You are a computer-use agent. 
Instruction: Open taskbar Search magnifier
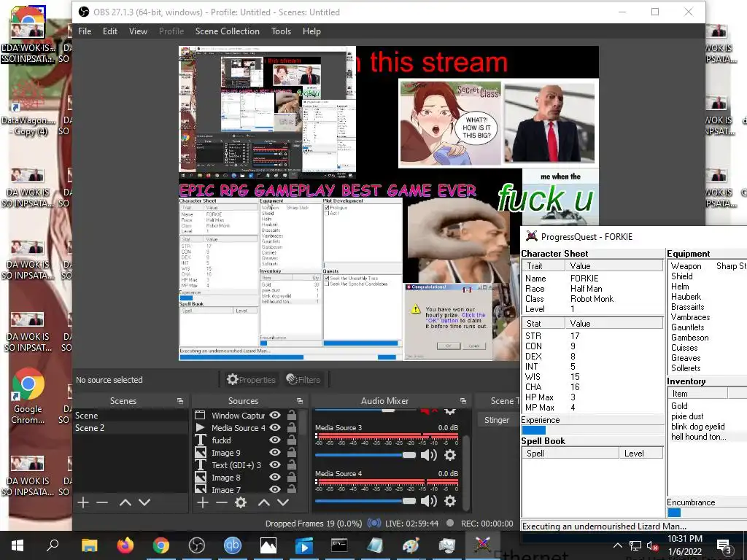[53, 545]
